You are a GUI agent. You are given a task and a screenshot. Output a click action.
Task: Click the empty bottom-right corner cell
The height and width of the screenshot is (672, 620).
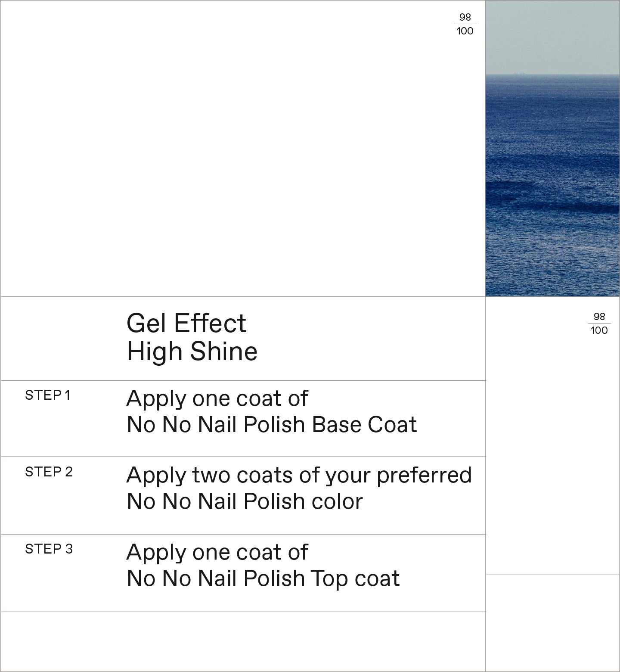[552, 622]
